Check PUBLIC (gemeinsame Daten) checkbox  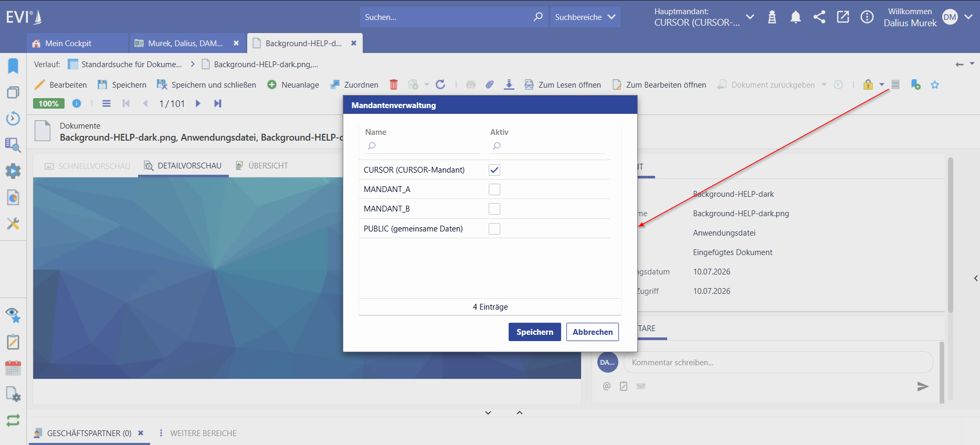(x=494, y=229)
